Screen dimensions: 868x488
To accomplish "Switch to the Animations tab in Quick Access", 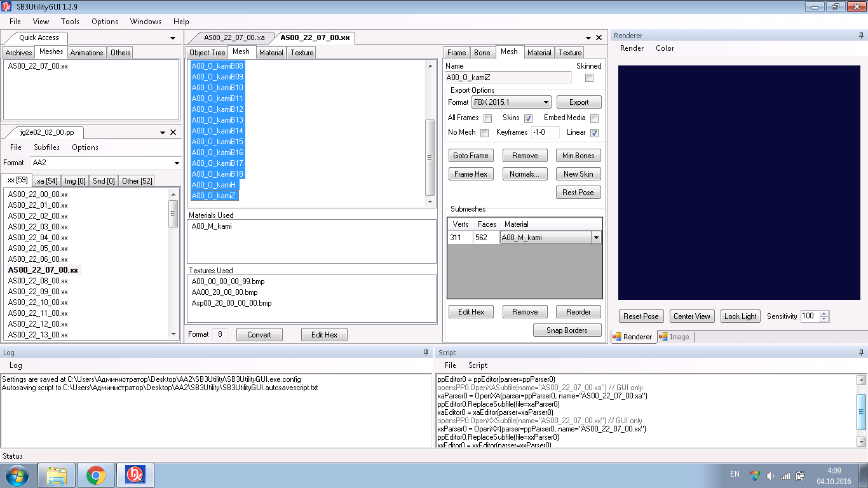I will [x=86, y=53].
